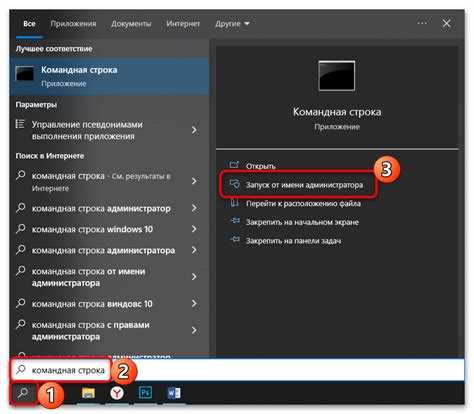Switch to the Все tab
The image size is (474, 414).
click(29, 24)
